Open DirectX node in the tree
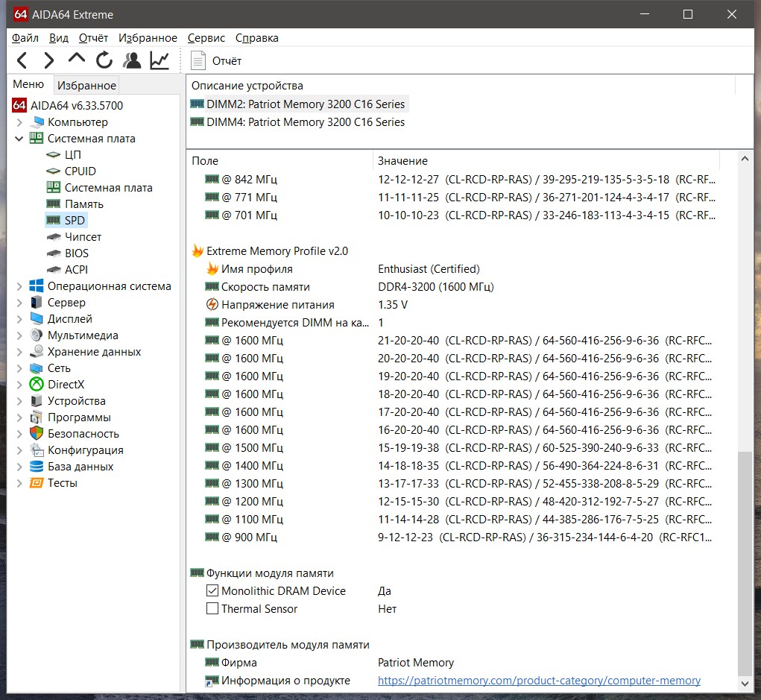Viewport: 761px width, 700px height. coord(66,385)
